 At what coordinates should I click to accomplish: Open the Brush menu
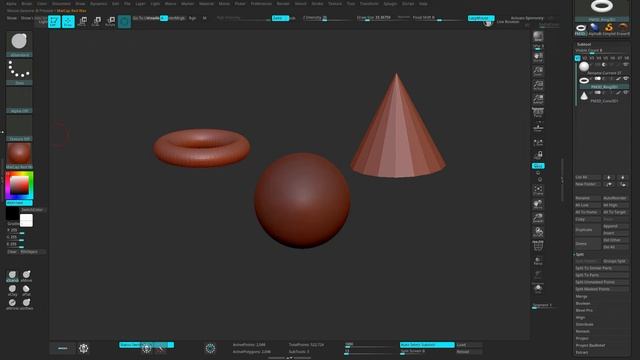click(27, 4)
